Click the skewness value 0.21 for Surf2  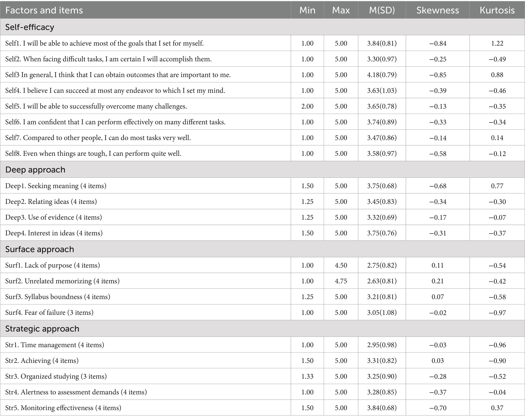pos(438,281)
